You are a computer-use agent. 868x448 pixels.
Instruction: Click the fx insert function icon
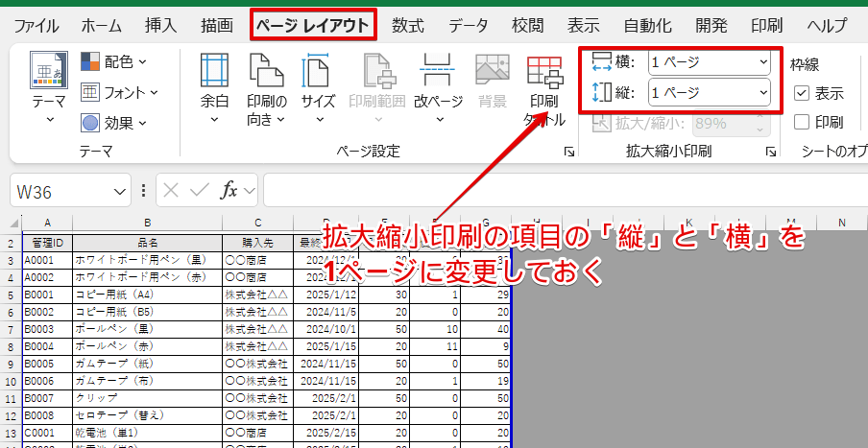point(229,191)
